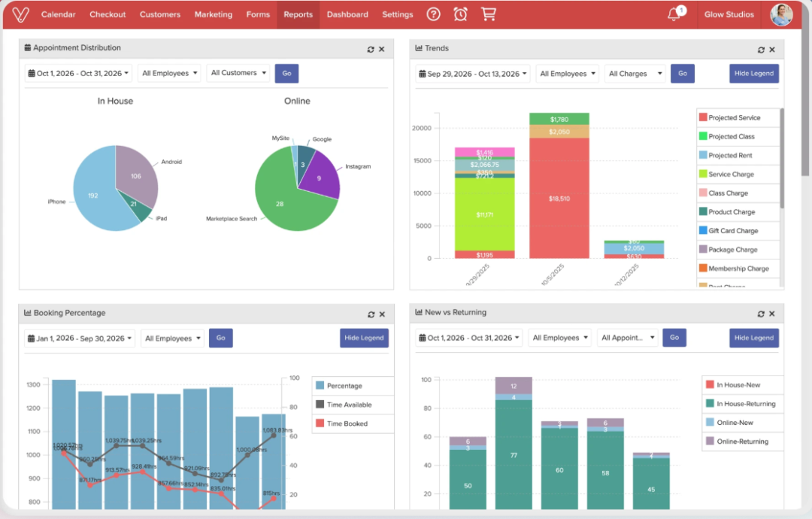Click Hide Legend in Trends panel
The height and width of the screenshot is (519, 812).
(x=753, y=74)
